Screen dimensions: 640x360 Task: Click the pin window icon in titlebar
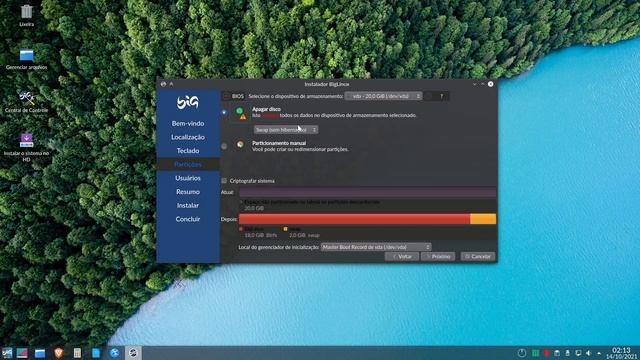[x=171, y=84]
